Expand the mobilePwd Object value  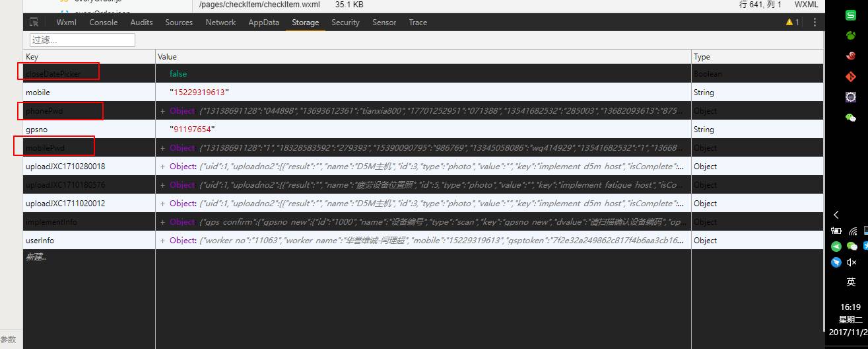click(x=162, y=148)
